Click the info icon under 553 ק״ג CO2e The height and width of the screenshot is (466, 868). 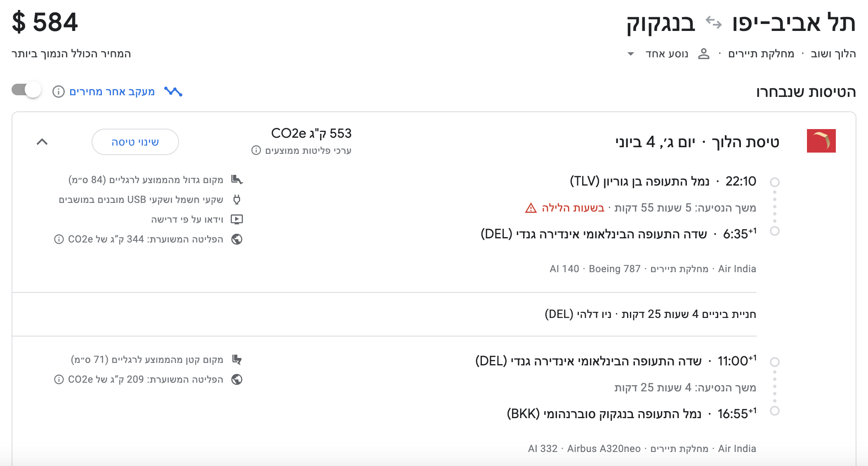click(256, 151)
